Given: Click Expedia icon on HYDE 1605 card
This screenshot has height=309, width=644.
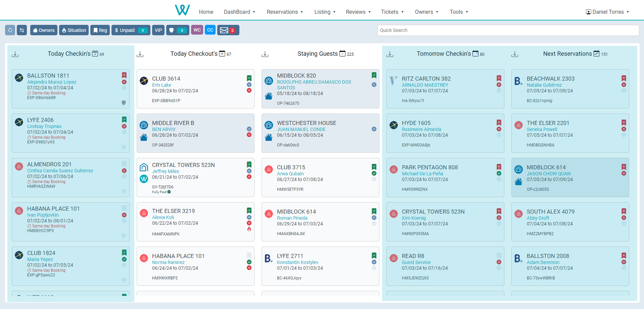Looking at the screenshot, I should (x=394, y=125).
